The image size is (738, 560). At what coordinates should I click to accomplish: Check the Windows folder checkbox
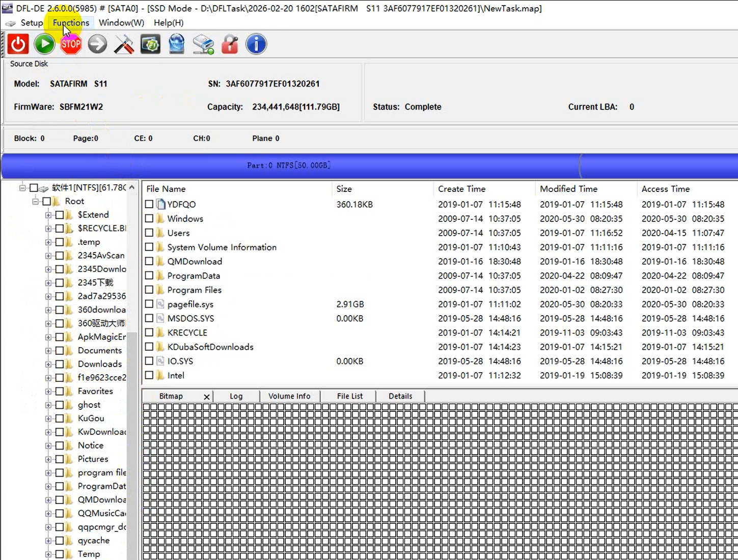[x=149, y=218]
